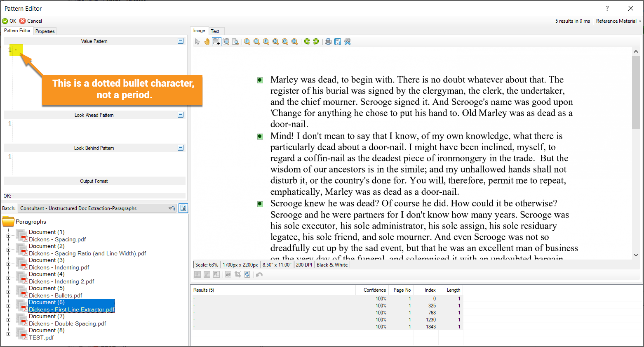The image size is (644, 347).
Task: Switch to the Properties tab
Action: point(45,31)
